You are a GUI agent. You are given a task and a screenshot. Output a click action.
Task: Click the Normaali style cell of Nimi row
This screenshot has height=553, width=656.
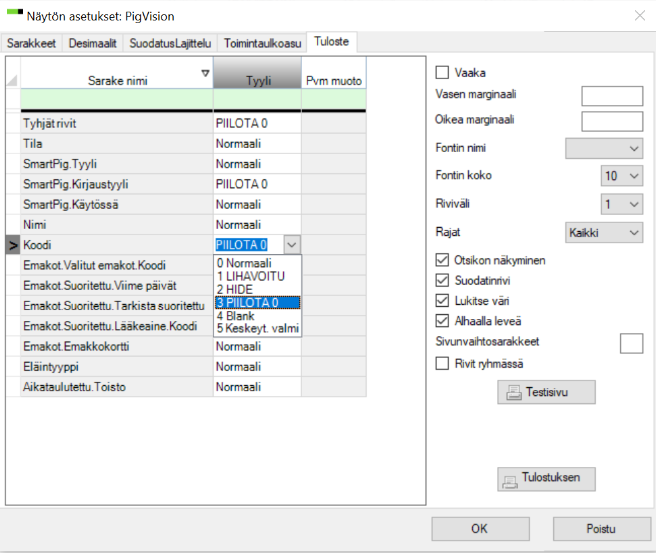pos(257,225)
